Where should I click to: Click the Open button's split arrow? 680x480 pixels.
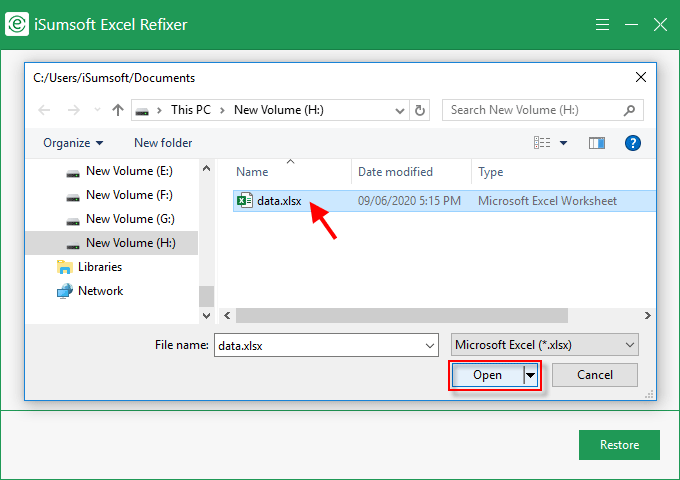tap(531, 375)
